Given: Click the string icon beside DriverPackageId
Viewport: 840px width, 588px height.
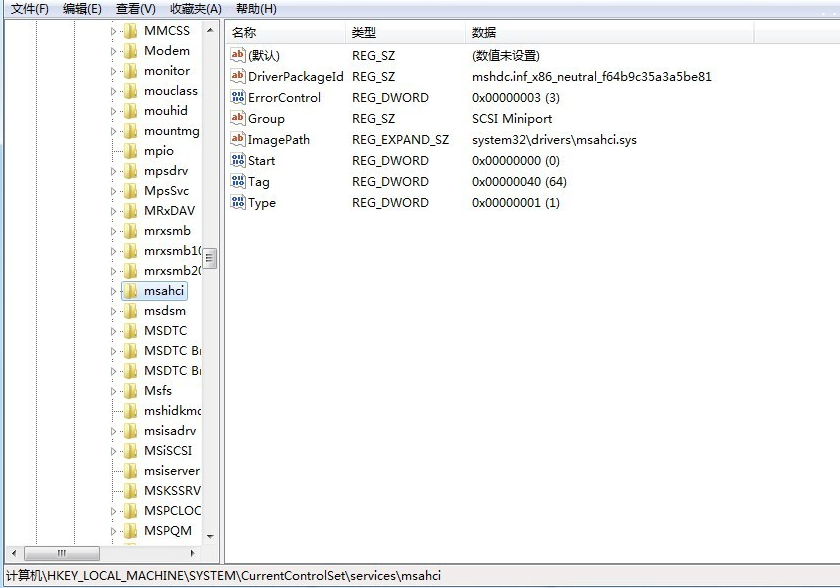Looking at the screenshot, I should (238, 77).
